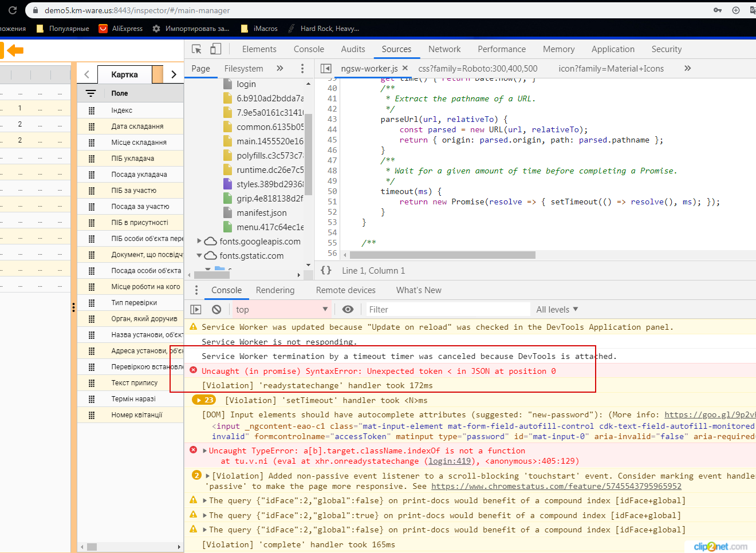Open the Application tab
Viewport: 756px width, 553px height.
pos(613,49)
